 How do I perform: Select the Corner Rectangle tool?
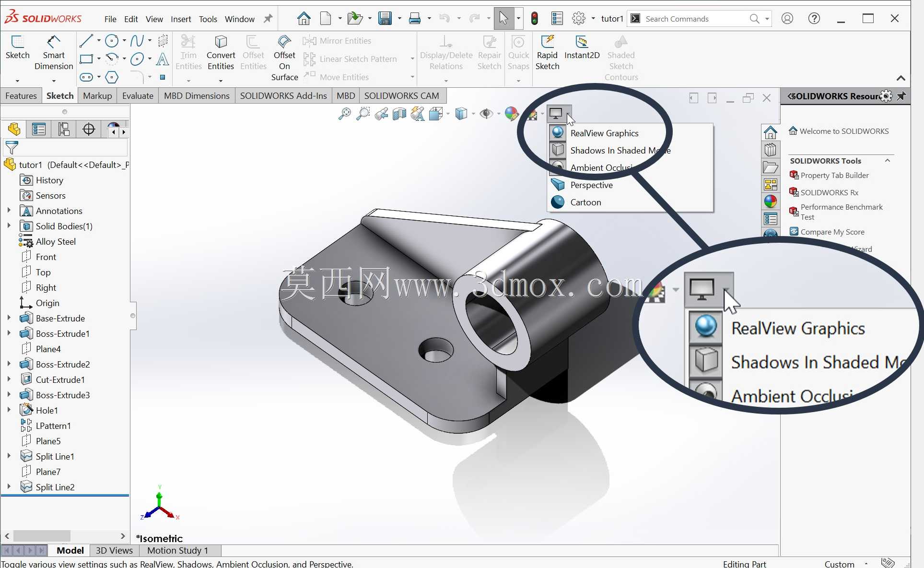point(86,59)
